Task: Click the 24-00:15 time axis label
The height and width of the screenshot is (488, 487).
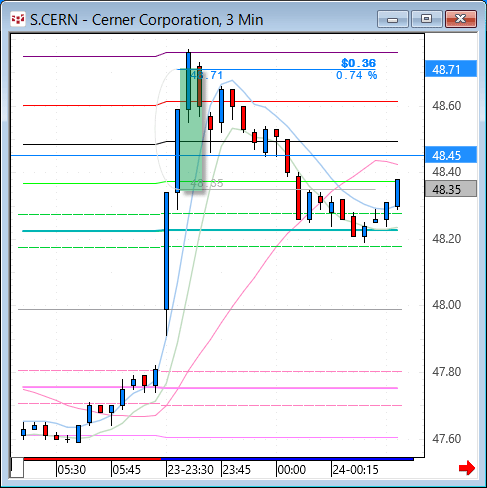Action: click(x=355, y=470)
